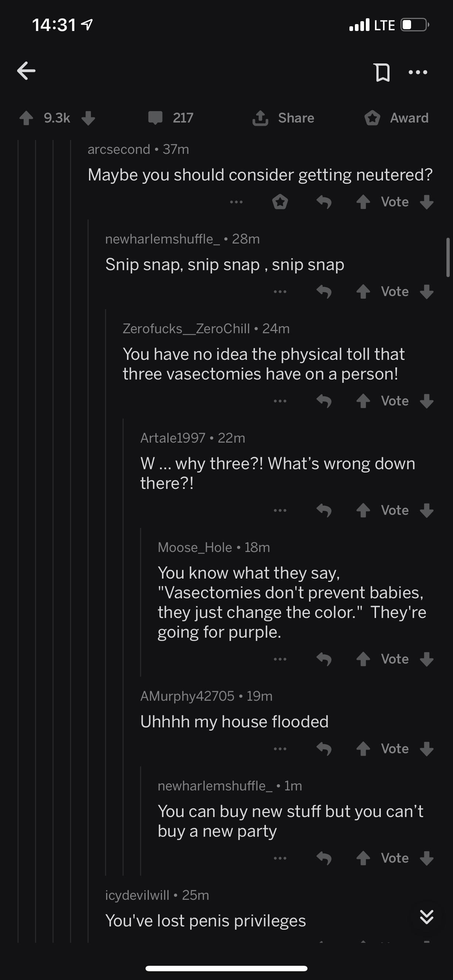Open the overflow menu on Artale1997's comment

280,510
